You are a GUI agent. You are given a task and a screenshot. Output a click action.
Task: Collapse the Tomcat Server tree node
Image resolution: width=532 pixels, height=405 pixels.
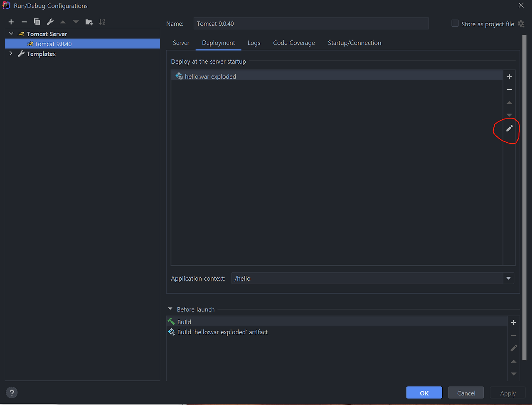(x=10, y=34)
